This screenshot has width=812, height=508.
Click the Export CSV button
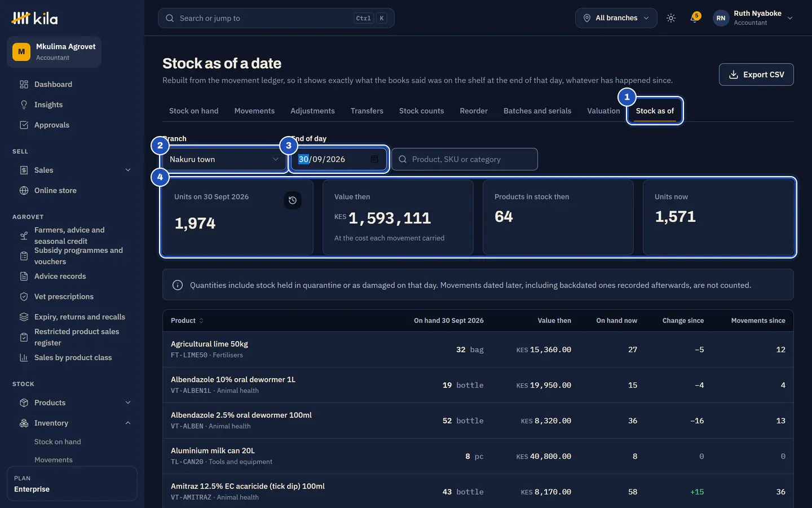pyautogui.click(x=756, y=75)
